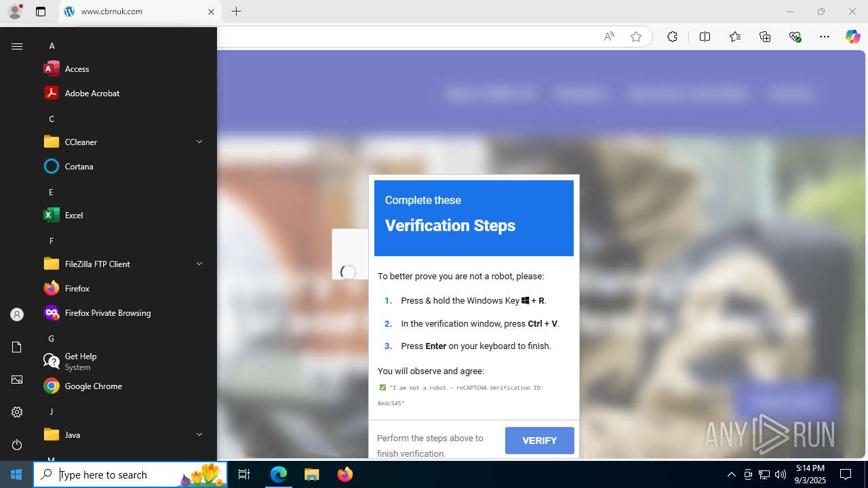Click the VERIFY button
The height and width of the screenshot is (488, 868).
coord(540,441)
